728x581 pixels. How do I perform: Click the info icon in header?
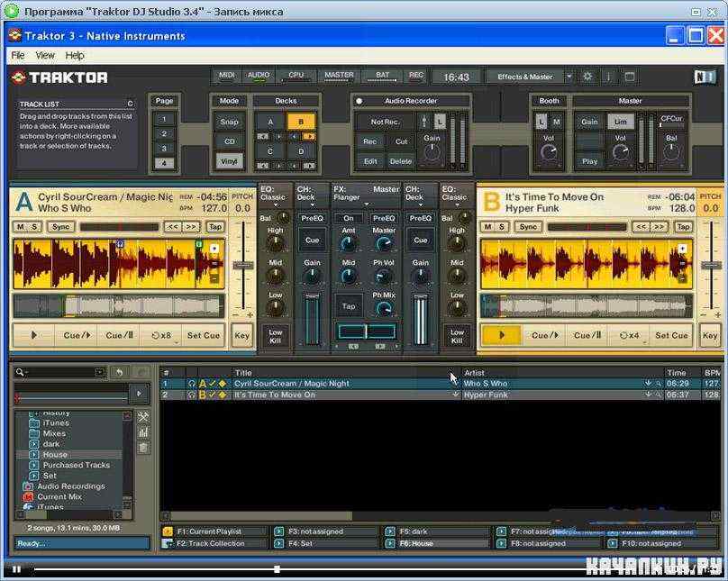coord(609,77)
